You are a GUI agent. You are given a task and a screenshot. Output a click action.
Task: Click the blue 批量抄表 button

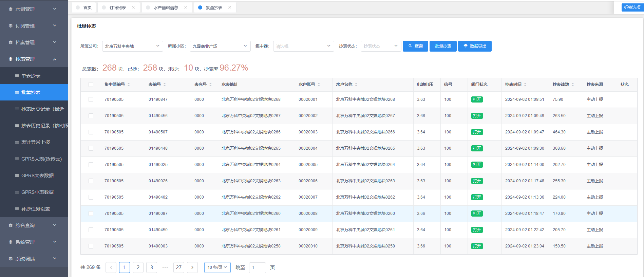point(443,46)
